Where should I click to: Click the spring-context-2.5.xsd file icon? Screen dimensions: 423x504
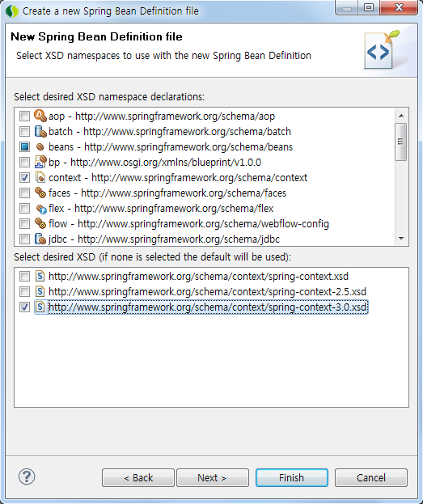[x=40, y=291]
